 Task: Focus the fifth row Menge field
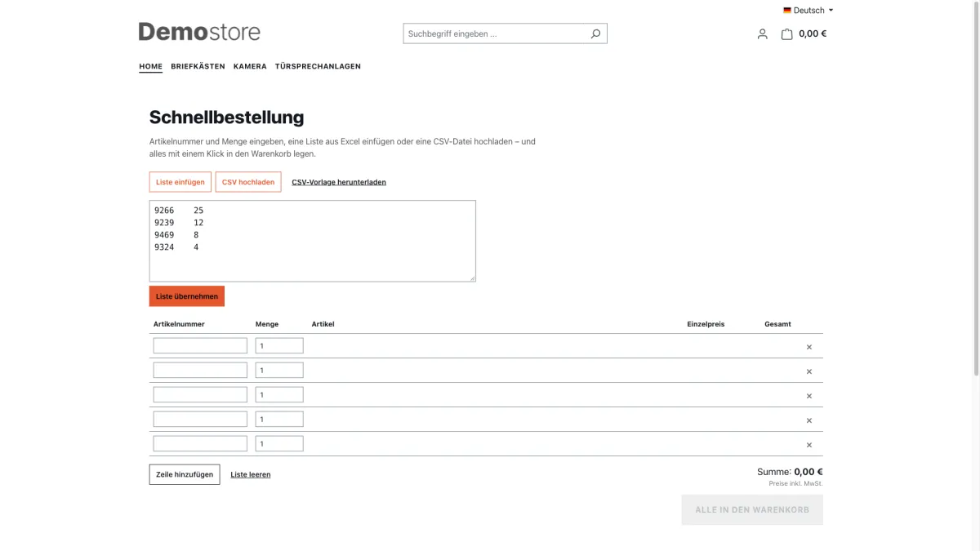[279, 444]
